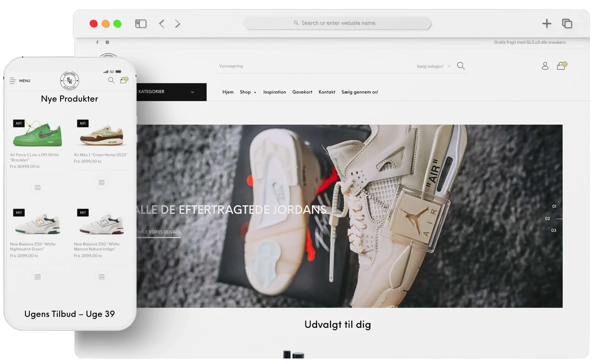Screen dimensions: 599x364
Task: Open options icon under Air Force 1 Brooklyn
Action: click(x=37, y=188)
